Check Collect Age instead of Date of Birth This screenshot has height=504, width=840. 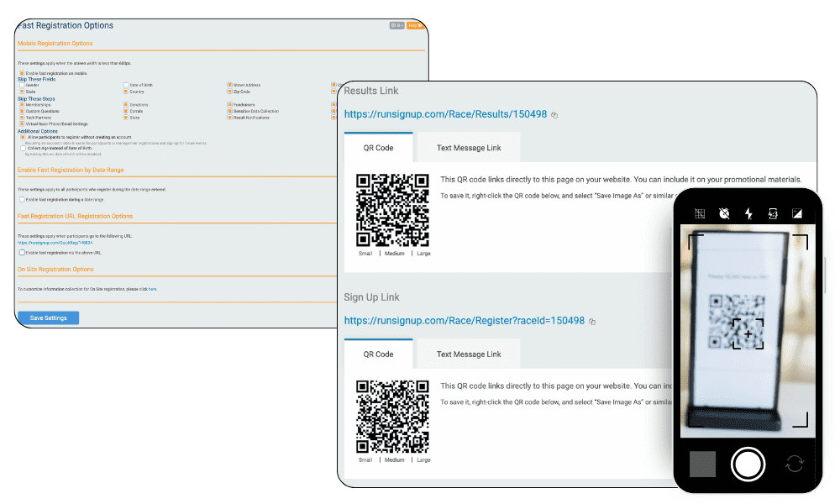pos(23,148)
